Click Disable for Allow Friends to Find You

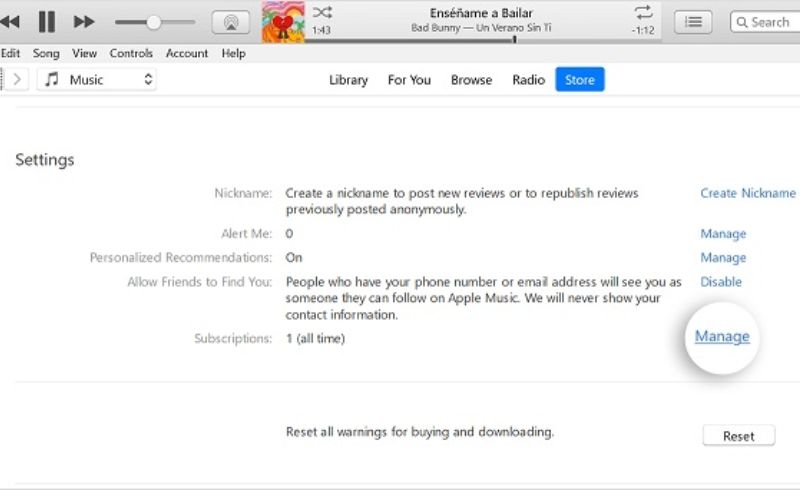(721, 282)
